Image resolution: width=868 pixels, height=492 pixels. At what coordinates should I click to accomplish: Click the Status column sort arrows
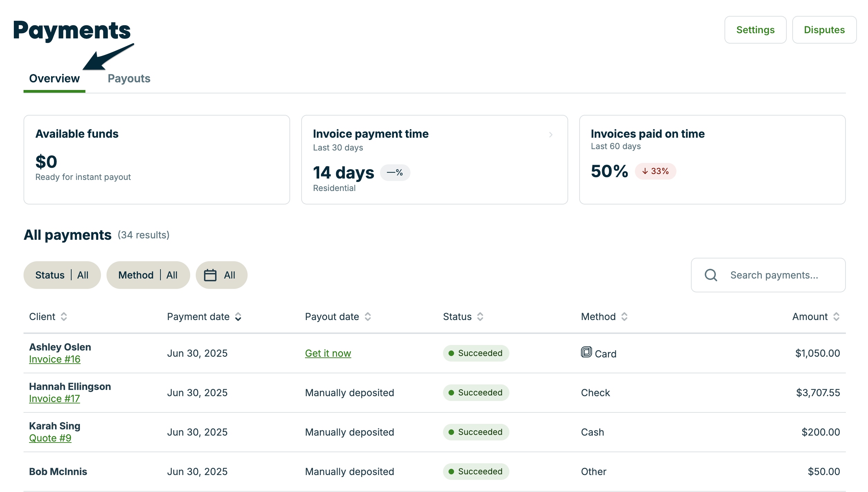(480, 317)
